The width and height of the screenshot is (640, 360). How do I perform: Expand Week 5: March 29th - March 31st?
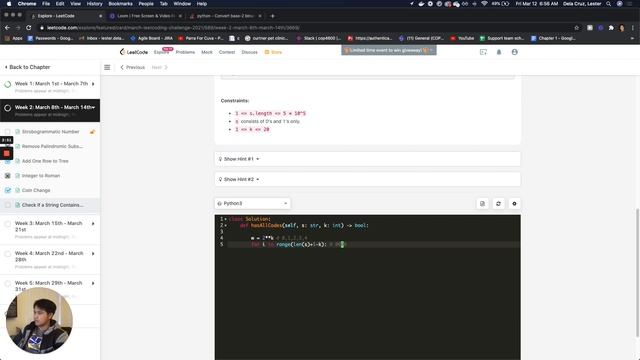coord(93,283)
